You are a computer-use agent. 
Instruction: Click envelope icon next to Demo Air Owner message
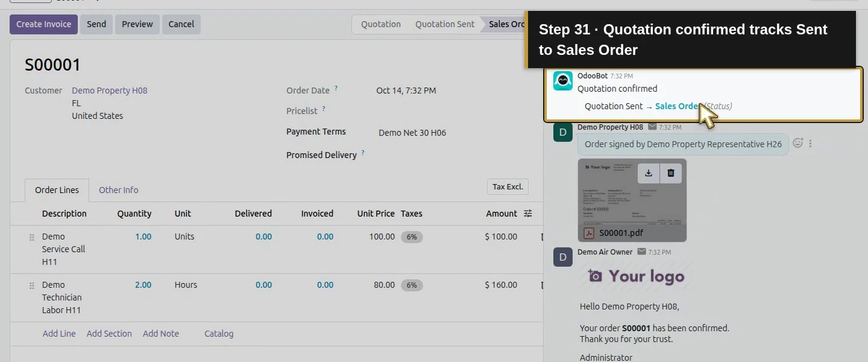[x=641, y=252]
